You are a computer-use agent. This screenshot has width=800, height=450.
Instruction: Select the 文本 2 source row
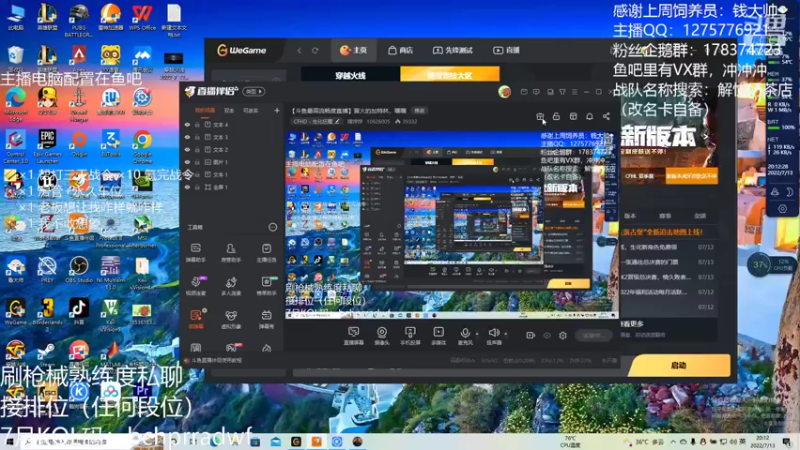point(231,149)
